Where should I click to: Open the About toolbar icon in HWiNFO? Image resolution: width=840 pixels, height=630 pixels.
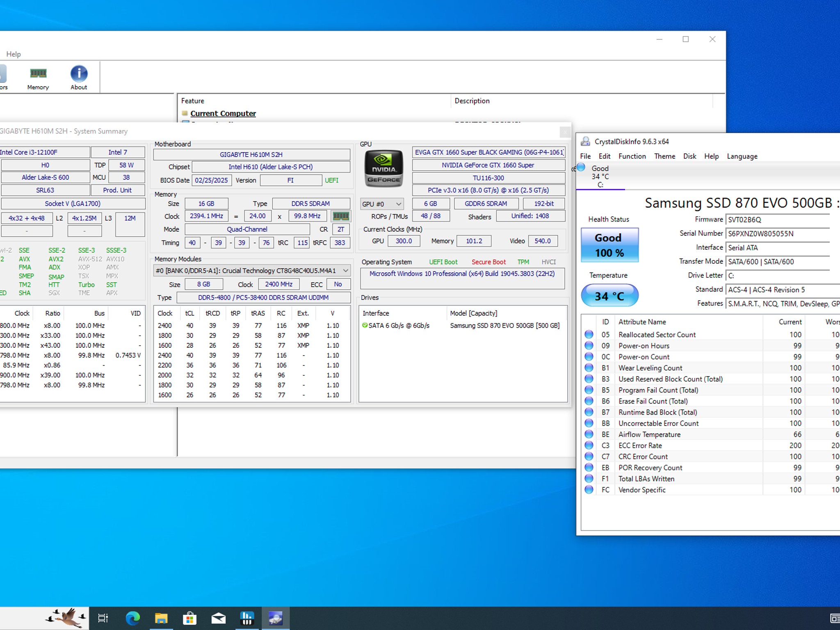click(x=79, y=78)
